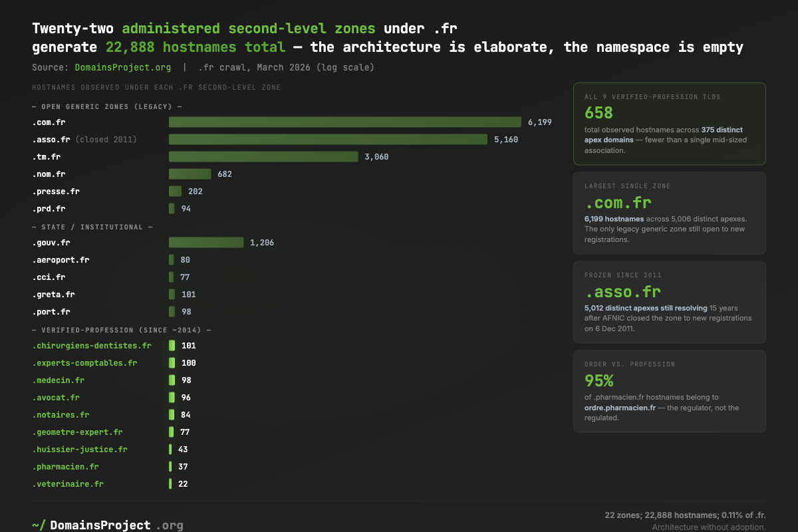Screen dimensions: 798x532
Task: Click the .veterinaire.fr zone label
Action: point(68,484)
